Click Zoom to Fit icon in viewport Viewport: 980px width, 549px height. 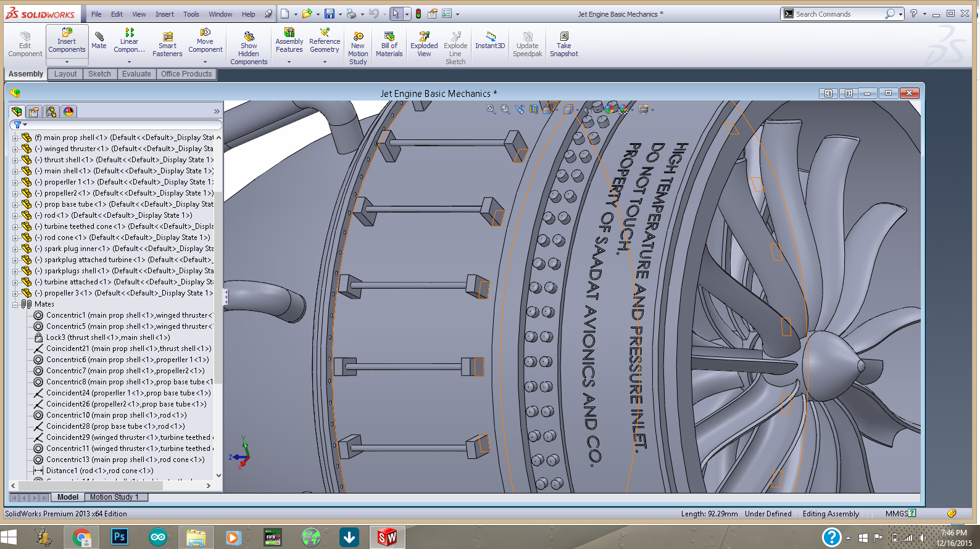(x=491, y=109)
